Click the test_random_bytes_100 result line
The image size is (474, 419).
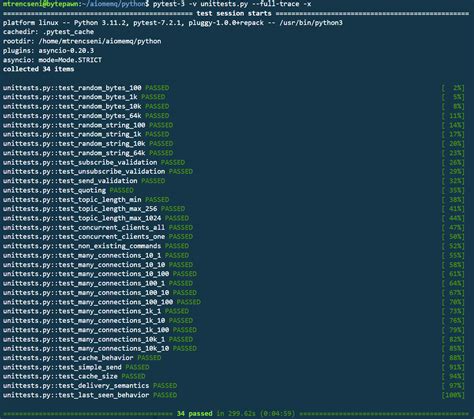[x=86, y=88]
